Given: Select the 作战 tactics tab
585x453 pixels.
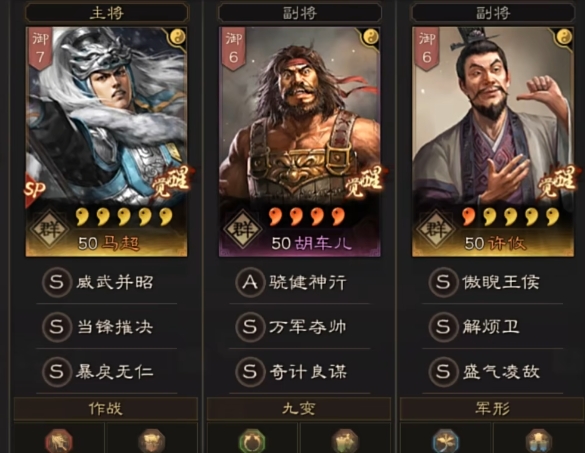Looking at the screenshot, I should pos(106,409).
